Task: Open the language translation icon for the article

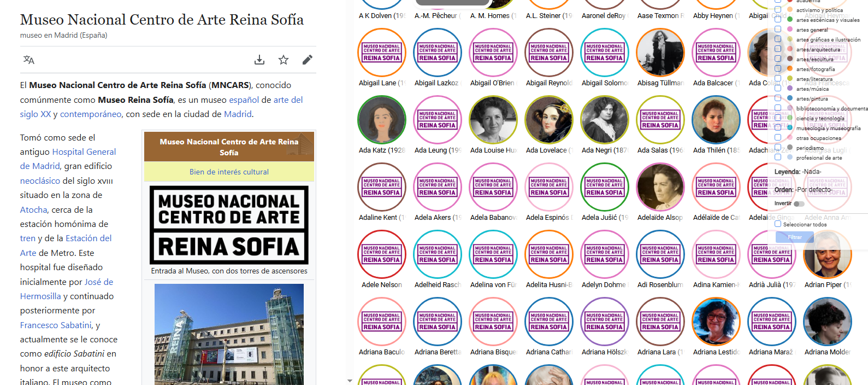Action: pyautogui.click(x=29, y=60)
